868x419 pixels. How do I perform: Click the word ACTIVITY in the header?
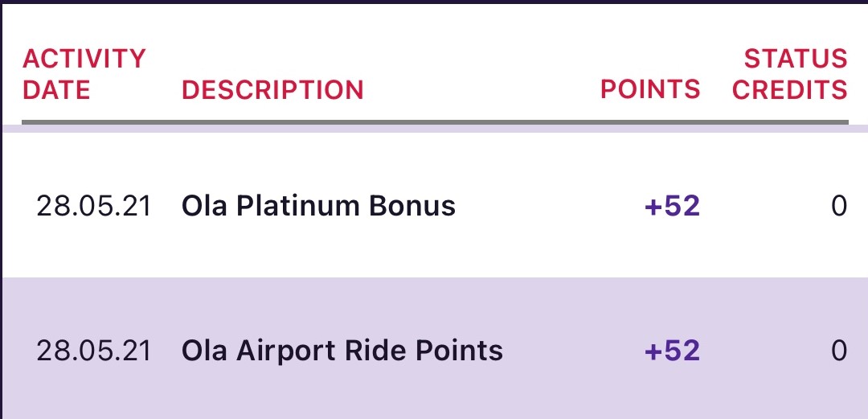click(84, 59)
